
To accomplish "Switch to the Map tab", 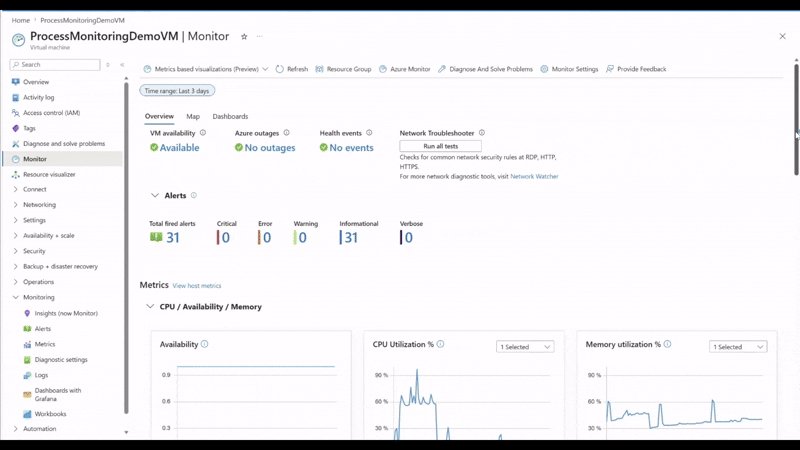I will pos(193,116).
